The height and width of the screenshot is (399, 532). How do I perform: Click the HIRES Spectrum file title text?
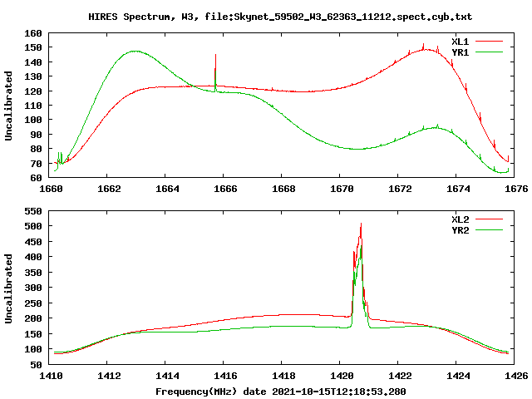[x=280, y=17]
